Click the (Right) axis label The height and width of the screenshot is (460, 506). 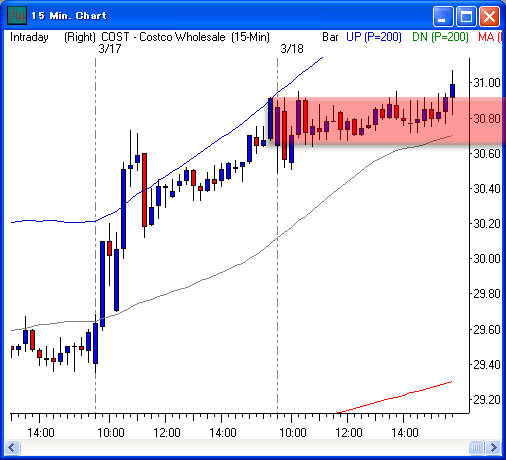coord(80,37)
